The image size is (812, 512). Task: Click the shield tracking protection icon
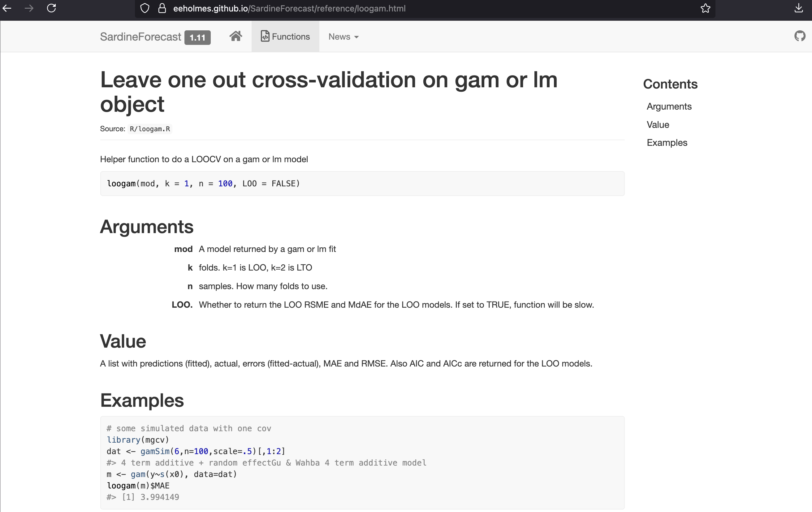(x=145, y=8)
